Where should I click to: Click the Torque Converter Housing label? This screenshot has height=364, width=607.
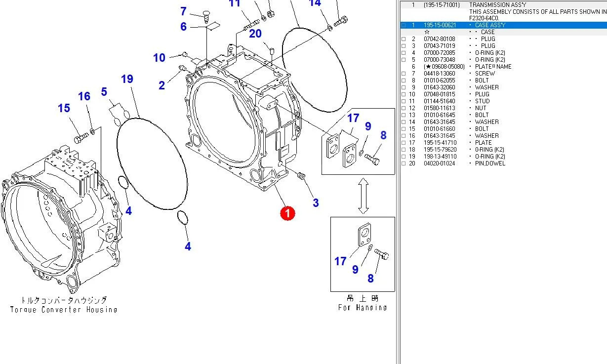[x=64, y=310]
